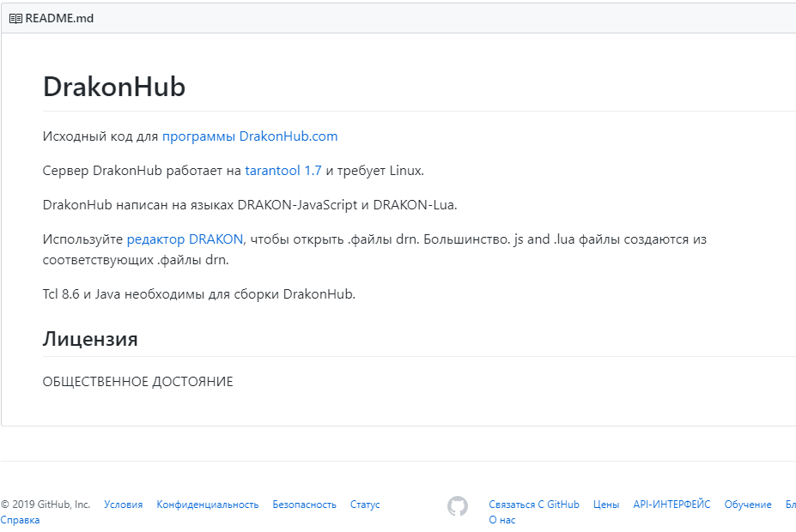Open the программы DrakonHub.com link
This screenshot has height=532, width=796.
tap(249, 136)
